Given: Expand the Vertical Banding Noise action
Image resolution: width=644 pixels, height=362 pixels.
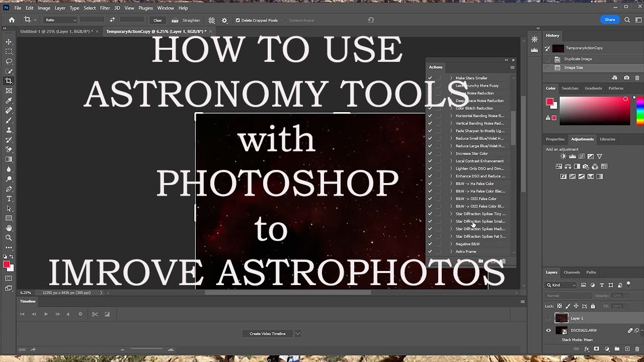Looking at the screenshot, I should pyautogui.click(x=451, y=123).
